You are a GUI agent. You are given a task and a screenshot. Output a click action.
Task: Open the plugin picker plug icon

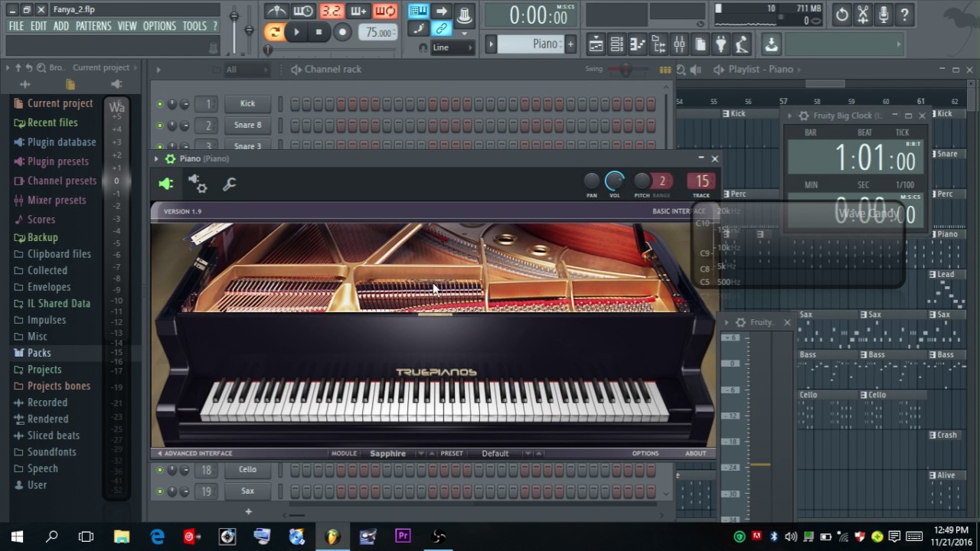[x=720, y=44]
